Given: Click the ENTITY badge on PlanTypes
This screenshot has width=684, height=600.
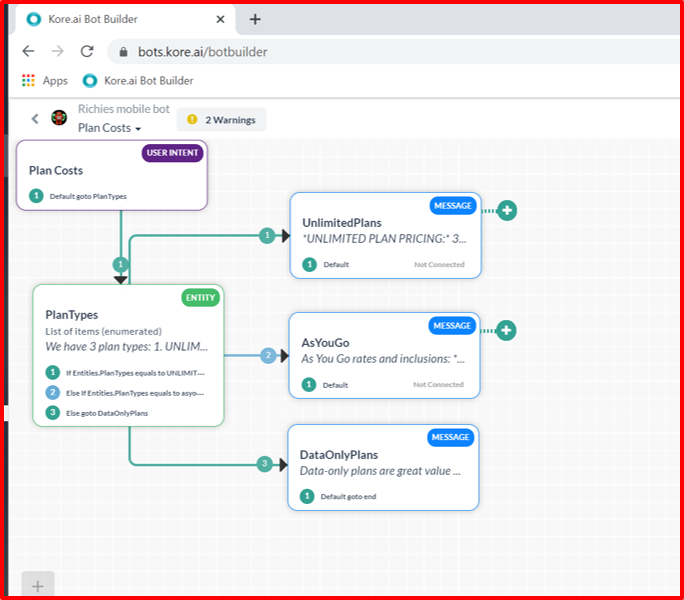Looking at the screenshot, I should click(x=200, y=298).
